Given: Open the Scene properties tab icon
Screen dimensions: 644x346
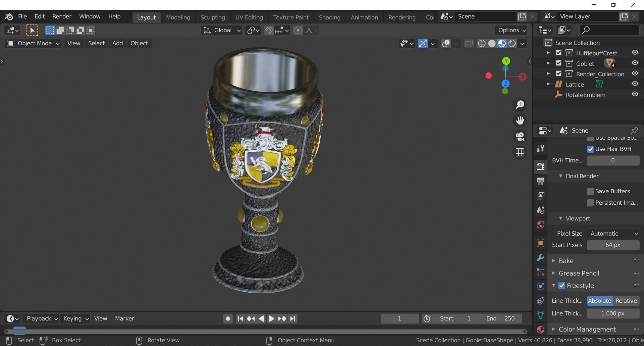Looking at the screenshot, I should (x=540, y=210).
